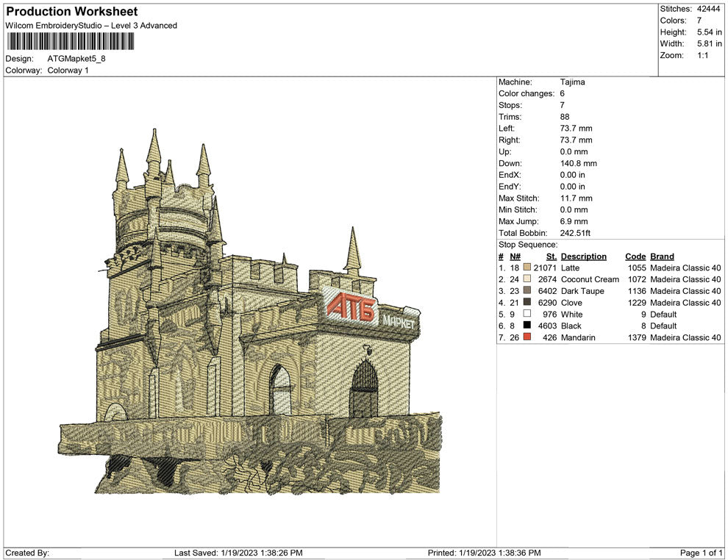The height and width of the screenshot is (560, 728).
Task: Click the N# column header
Action: tap(515, 256)
